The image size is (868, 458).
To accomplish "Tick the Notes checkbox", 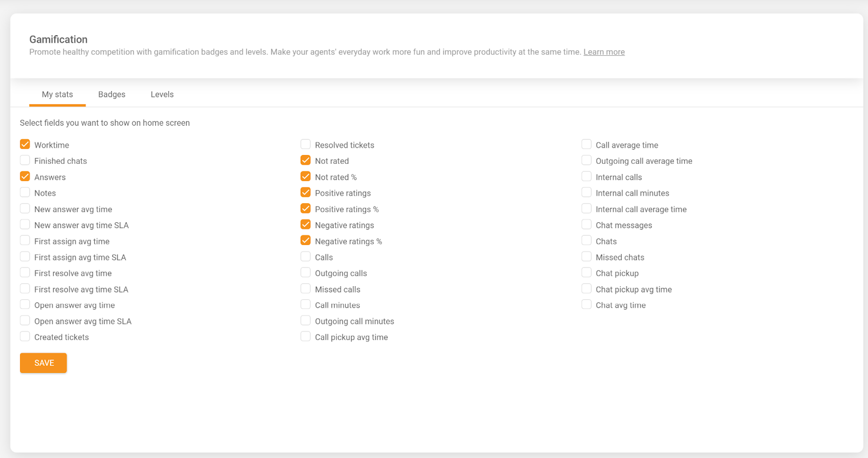I will (x=25, y=192).
